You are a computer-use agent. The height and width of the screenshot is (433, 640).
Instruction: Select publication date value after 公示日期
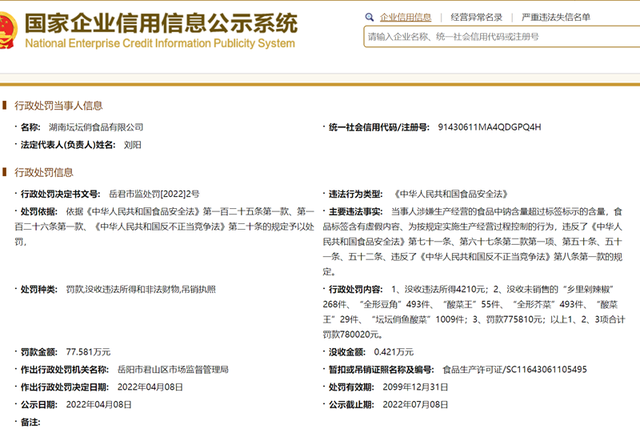99,404
